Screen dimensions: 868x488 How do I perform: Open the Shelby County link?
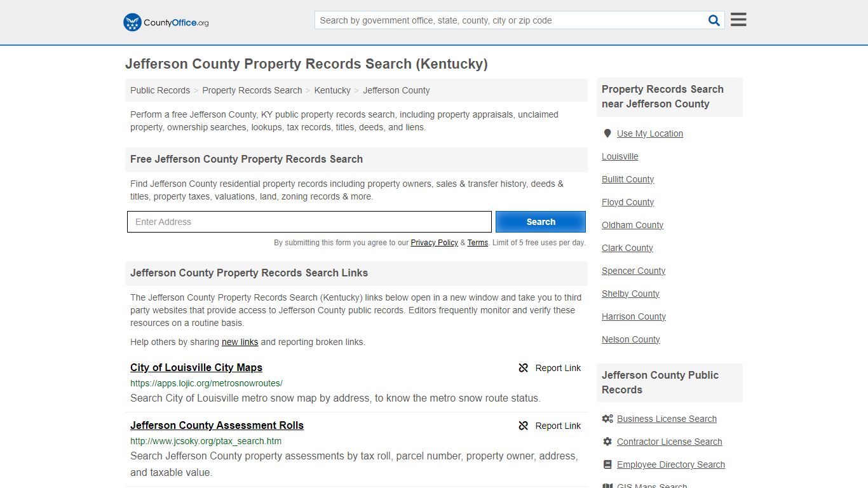pyautogui.click(x=630, y=294)
